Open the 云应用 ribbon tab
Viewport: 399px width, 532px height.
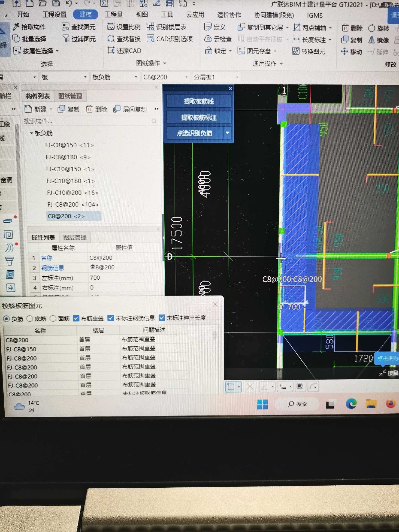tap(195, 15)
